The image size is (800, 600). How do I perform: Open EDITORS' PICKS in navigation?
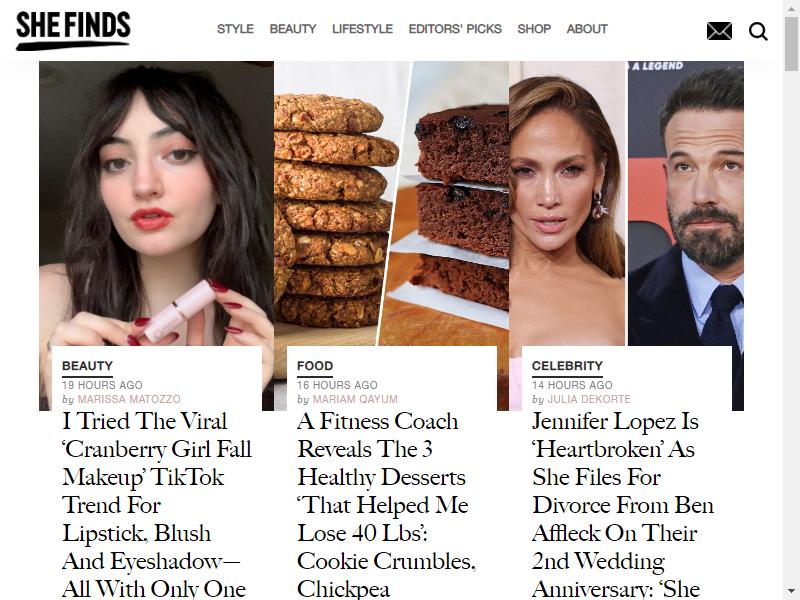[x=455, y=29]
